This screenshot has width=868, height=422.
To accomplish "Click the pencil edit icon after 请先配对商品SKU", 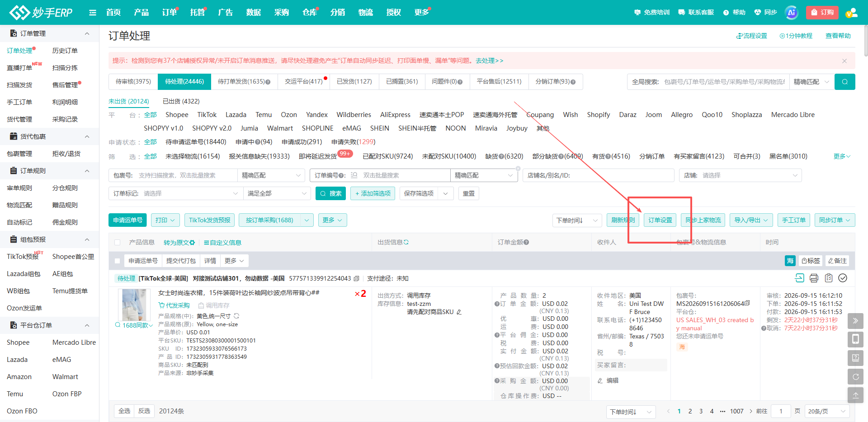I will point(459,312).
